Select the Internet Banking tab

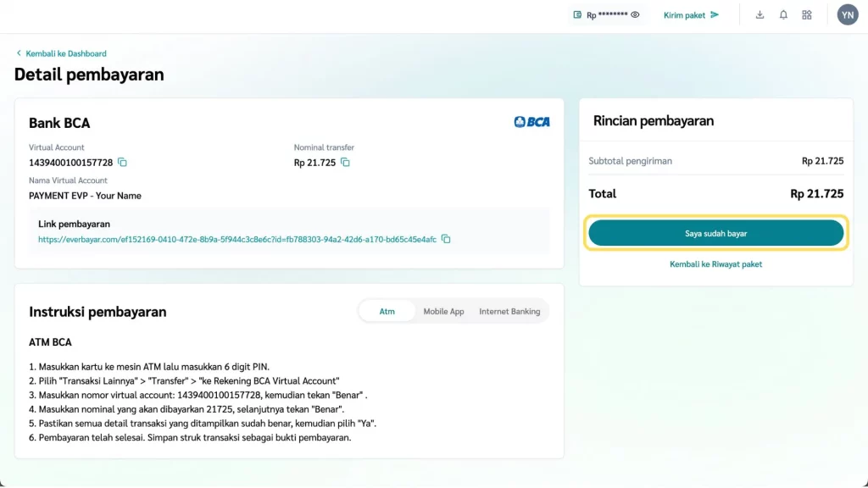point(509,311)
